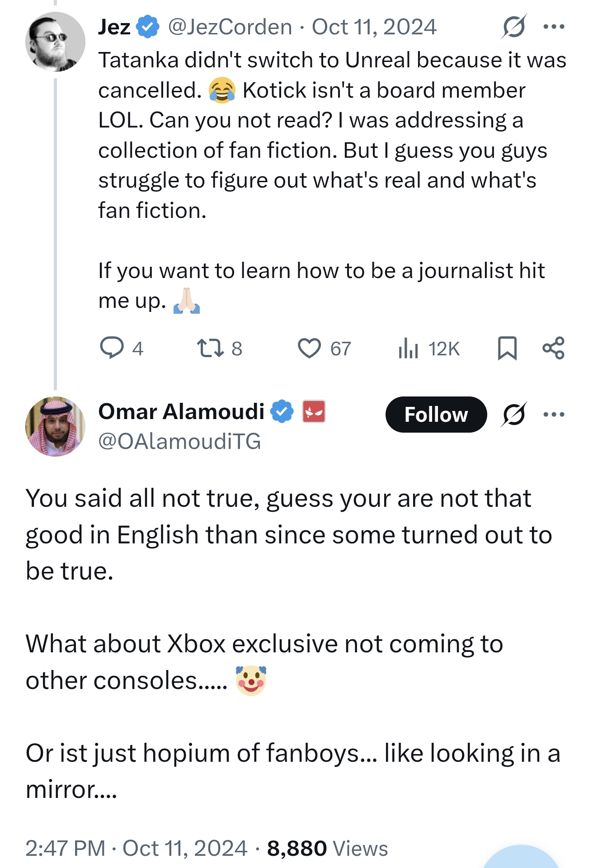Repost Jez's tweet

tap(210, 348)
